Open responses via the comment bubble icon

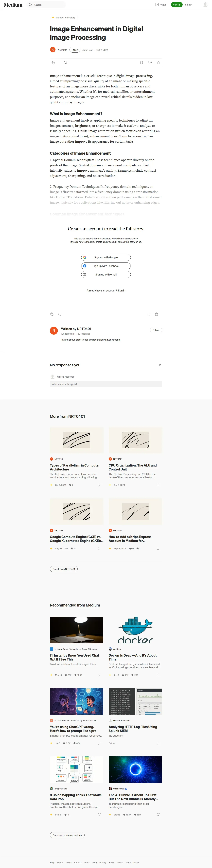(66, 62)
